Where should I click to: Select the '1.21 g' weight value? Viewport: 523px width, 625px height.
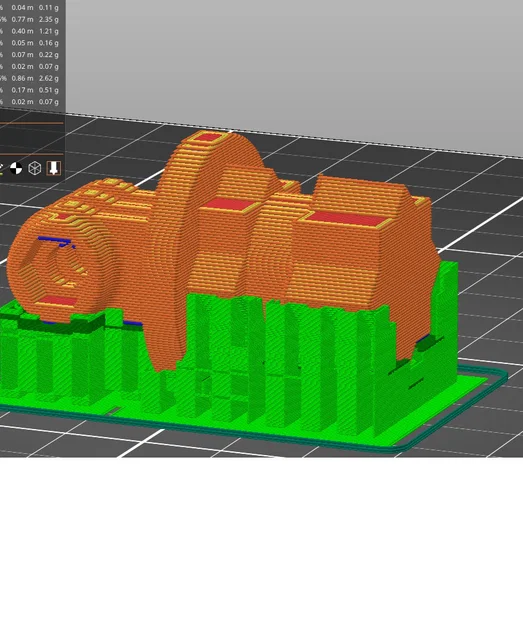[49, 31]
